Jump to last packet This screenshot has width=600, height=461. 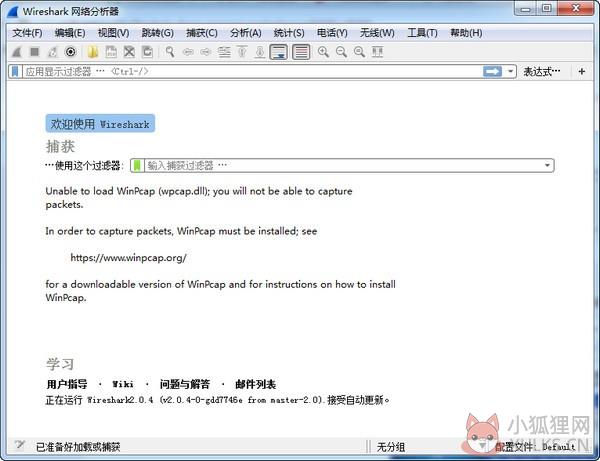pyautogui.click(x=260, y=52)
